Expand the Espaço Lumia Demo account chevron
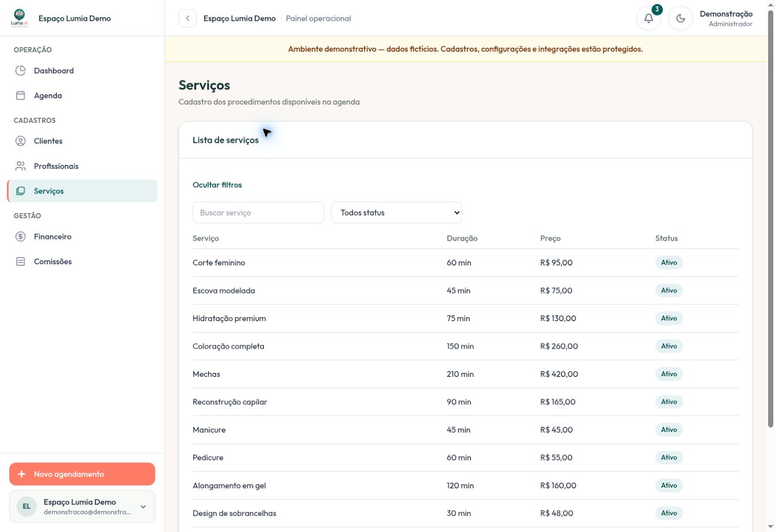 point(143,507)
